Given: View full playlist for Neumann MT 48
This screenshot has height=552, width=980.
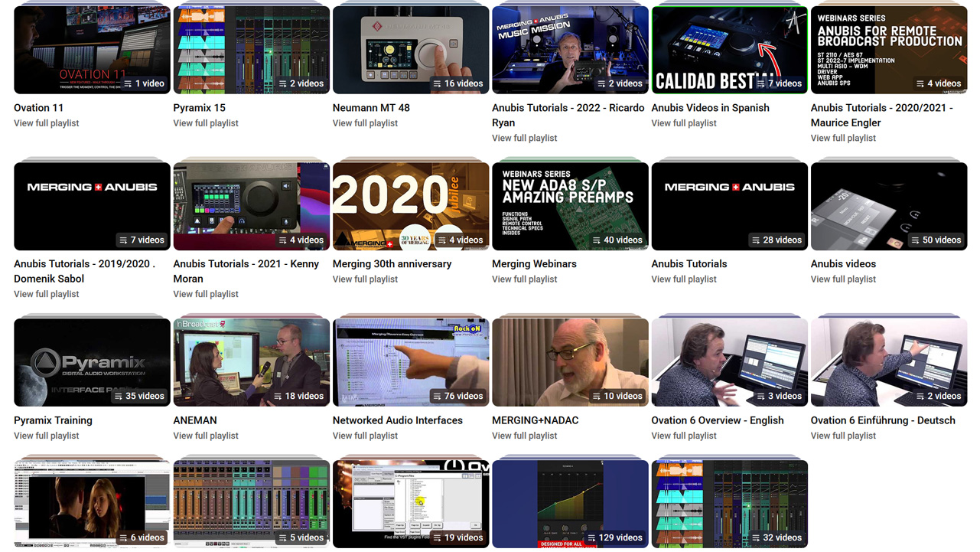Looking at the screenshot, I should [366, 123].
